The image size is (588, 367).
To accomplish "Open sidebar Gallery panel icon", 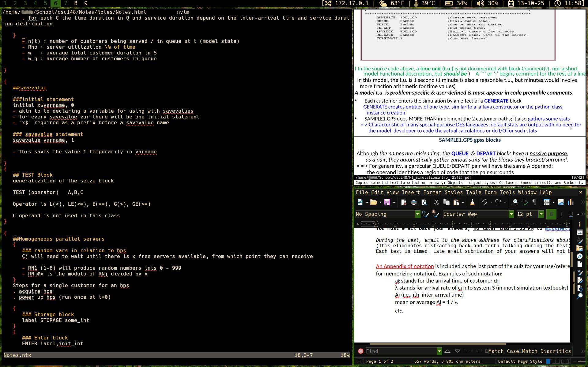I will [x=579, y=248].
